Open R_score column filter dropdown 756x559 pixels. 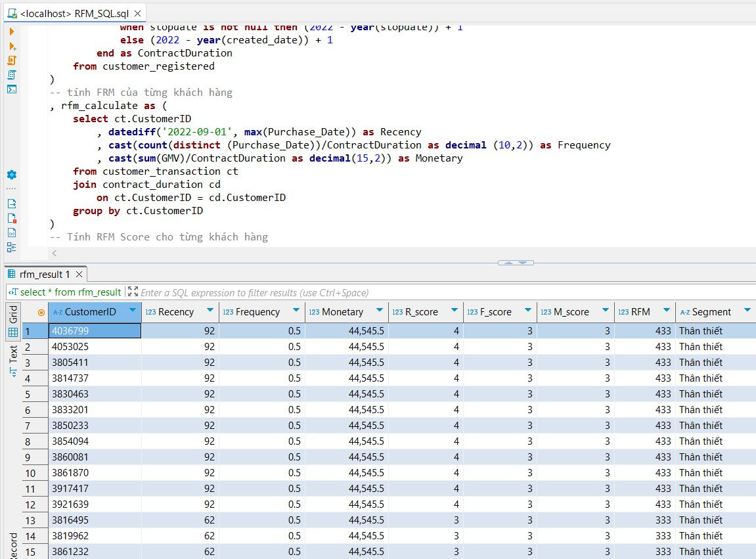click(454, 310)
